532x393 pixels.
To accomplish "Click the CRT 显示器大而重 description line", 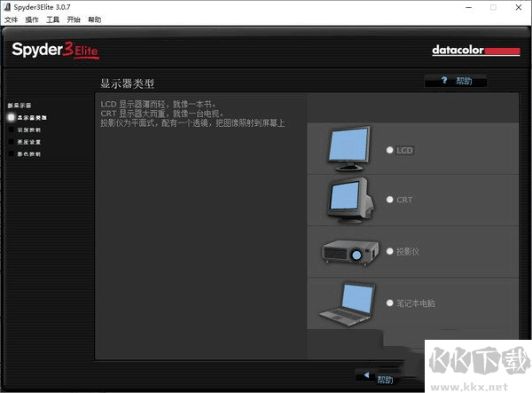I will [162, 114].
